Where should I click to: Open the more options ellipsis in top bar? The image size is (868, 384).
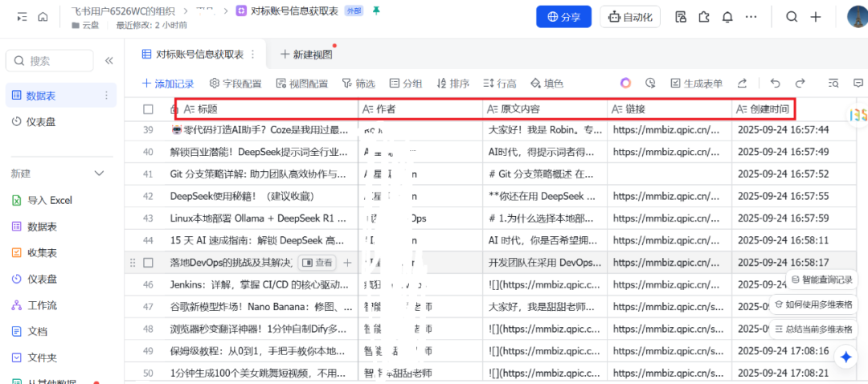[751, 17]
